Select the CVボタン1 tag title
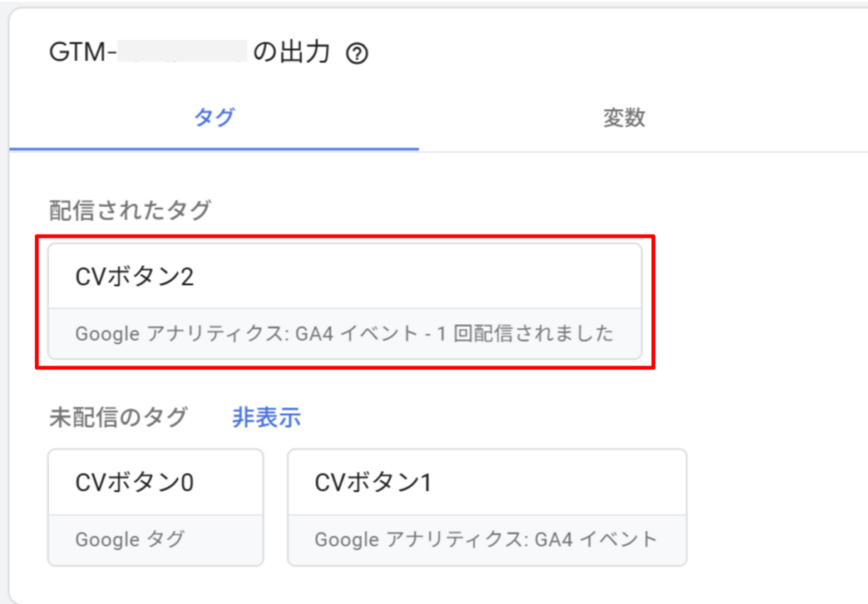The width and height of the screenshot is (868, 604). point(374,482)
